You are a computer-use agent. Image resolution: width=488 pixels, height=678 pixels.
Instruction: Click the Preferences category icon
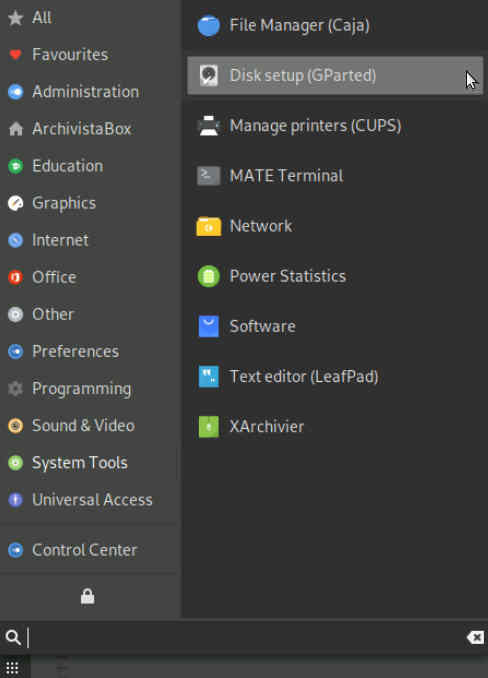coord(16,352)
